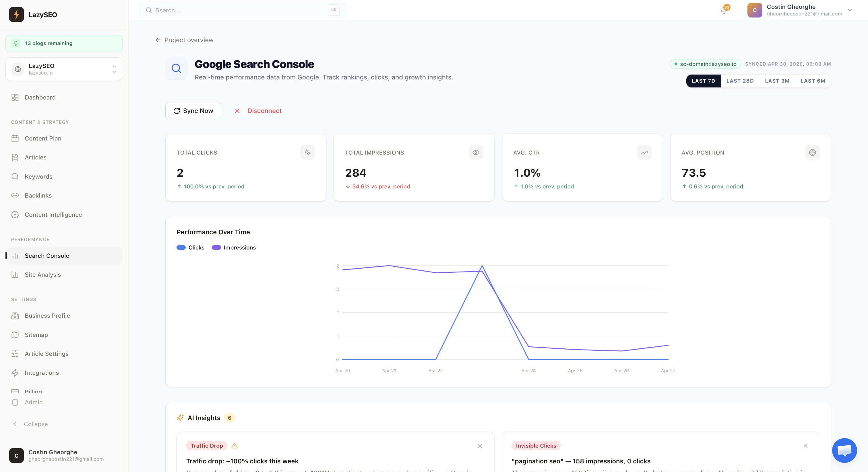Open the Keywords page
This screenshot has width=868, height=472.
coord(64,176)
